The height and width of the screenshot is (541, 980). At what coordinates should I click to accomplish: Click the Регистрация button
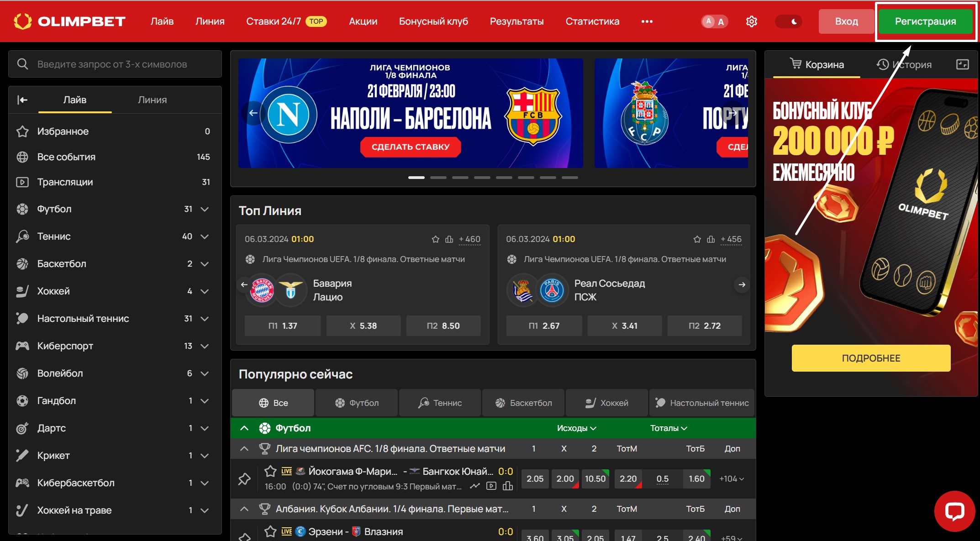[x=925, y=21]
